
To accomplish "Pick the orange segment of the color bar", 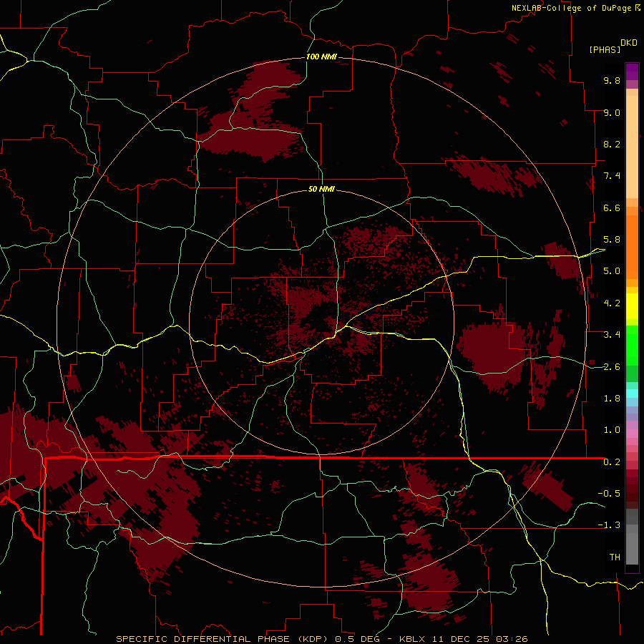I will pyautogui.click(x=632, y=247).
